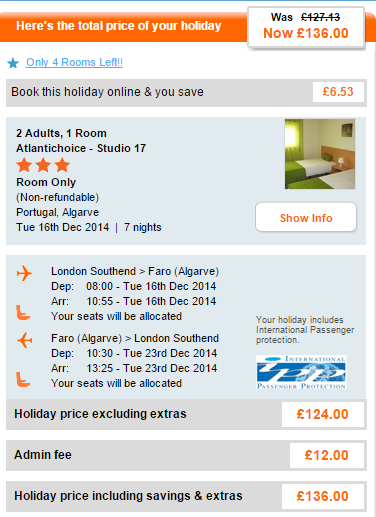Click the Atlantichoice - Studio 17 hotel name
The height and width of the screenshot is (517, 376).
click(x=81, y=148)
